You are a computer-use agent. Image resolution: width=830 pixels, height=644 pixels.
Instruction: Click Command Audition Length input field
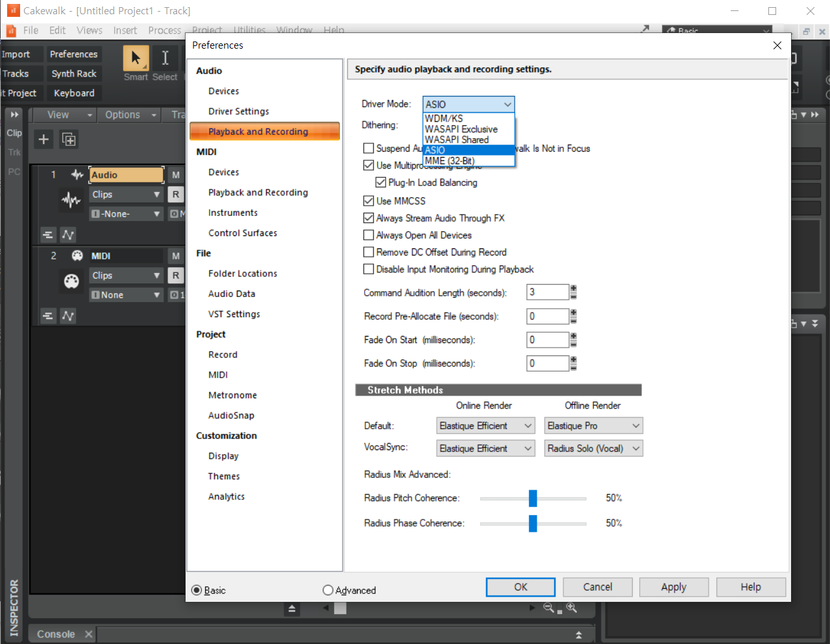548,292
